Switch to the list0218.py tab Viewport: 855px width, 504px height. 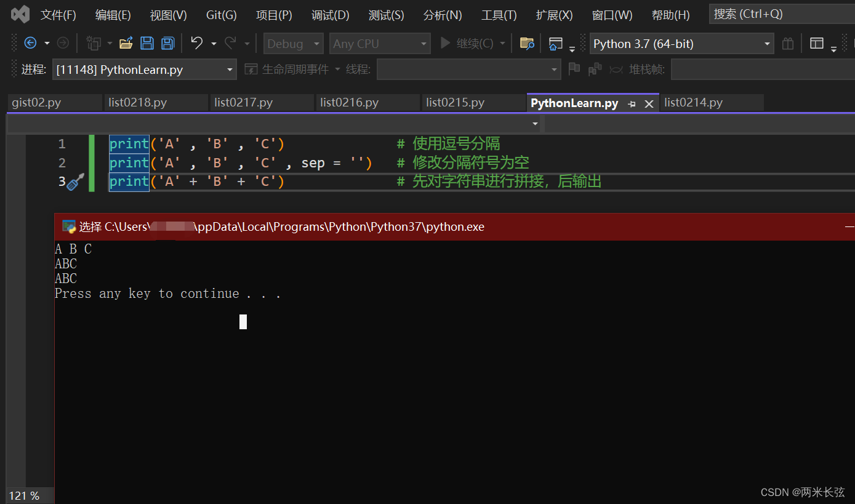(156, 103)
